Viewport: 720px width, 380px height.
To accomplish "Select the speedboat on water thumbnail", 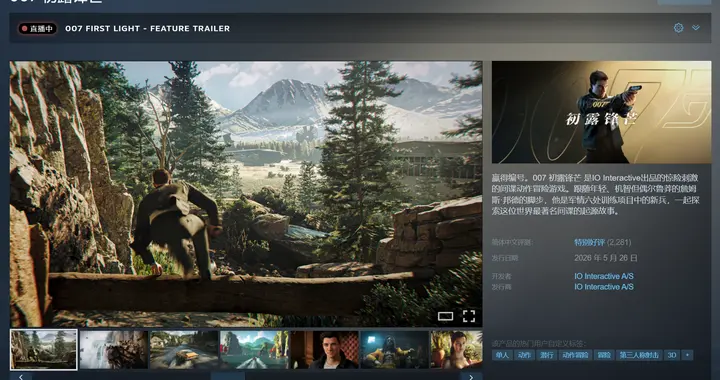I will [x=254, y=349].
